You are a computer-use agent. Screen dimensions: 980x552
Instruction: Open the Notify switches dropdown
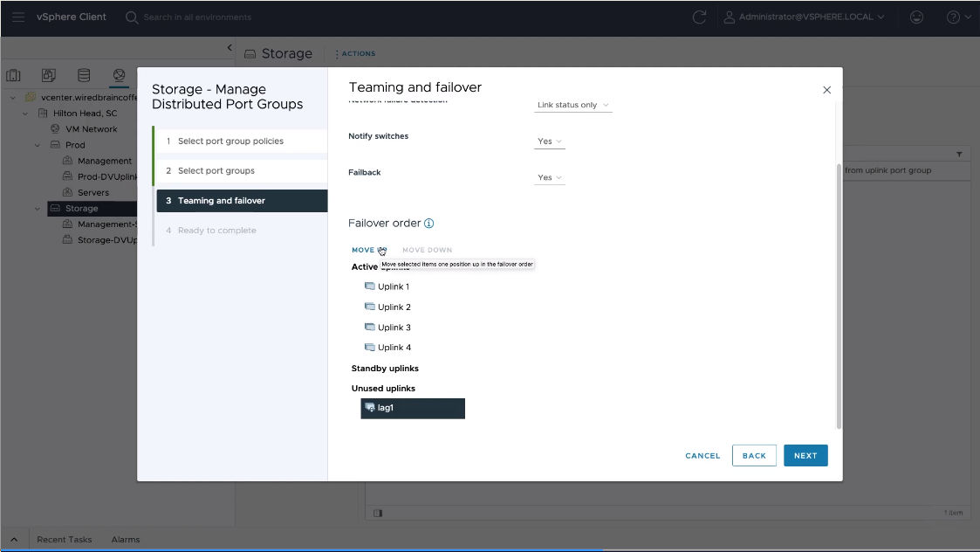(550, 141)
